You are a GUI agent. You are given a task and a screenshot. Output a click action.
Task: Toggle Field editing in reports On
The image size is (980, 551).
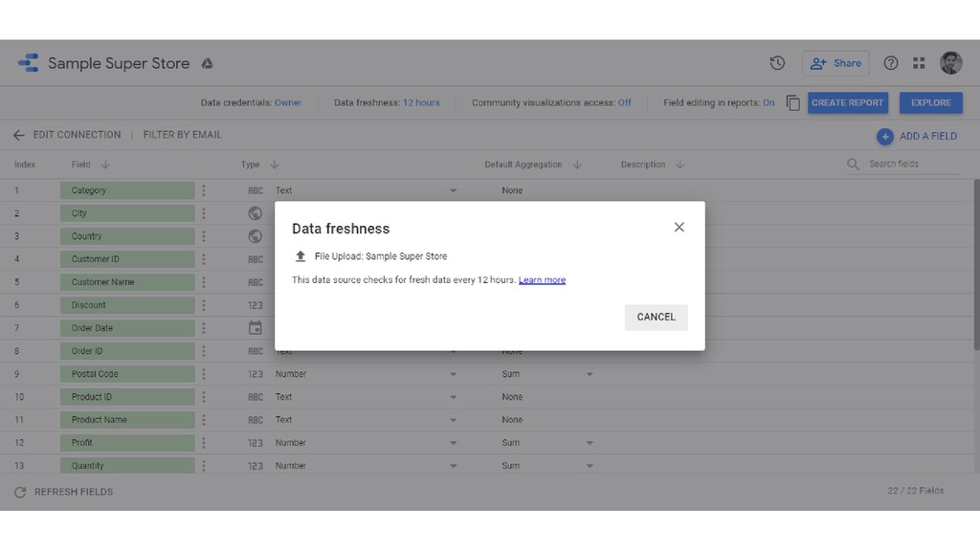768,103
